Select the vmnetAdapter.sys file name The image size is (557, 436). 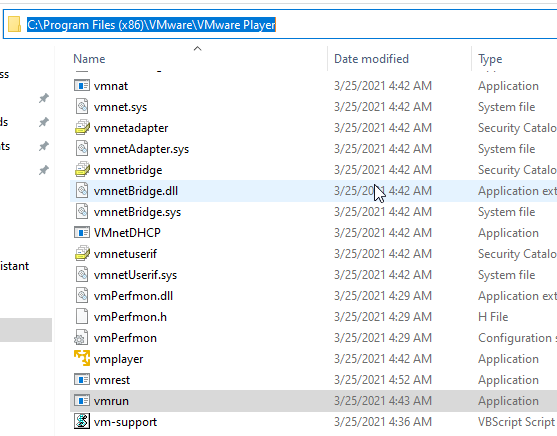point(141,149)
